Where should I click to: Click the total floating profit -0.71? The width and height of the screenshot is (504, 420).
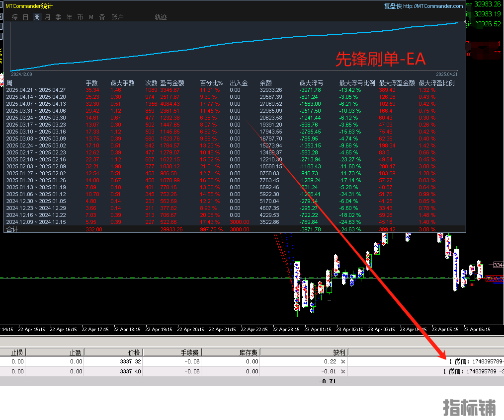pyautogui.click(x=327, y=381)
